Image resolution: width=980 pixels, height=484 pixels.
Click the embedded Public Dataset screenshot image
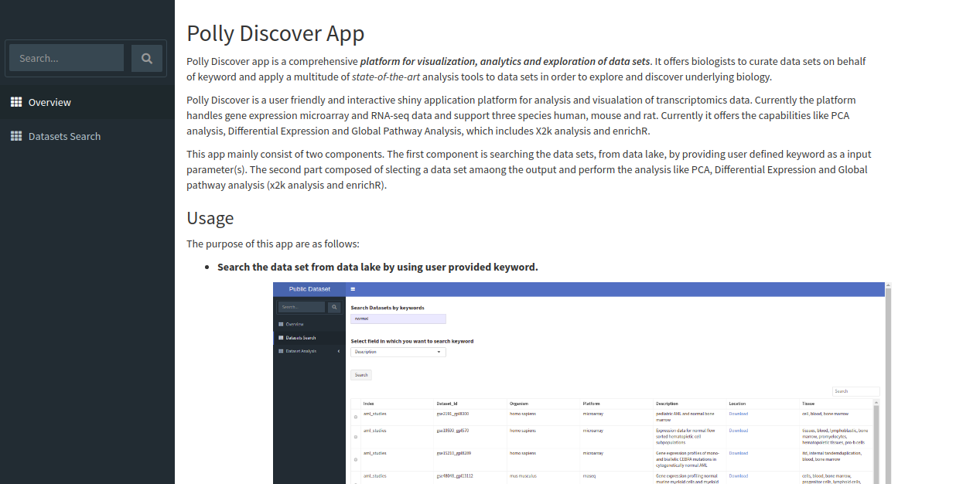[582, 383]
